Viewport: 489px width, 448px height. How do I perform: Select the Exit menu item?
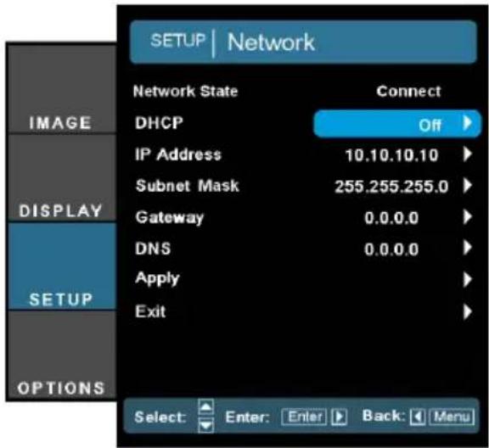(x=150, y=311)
